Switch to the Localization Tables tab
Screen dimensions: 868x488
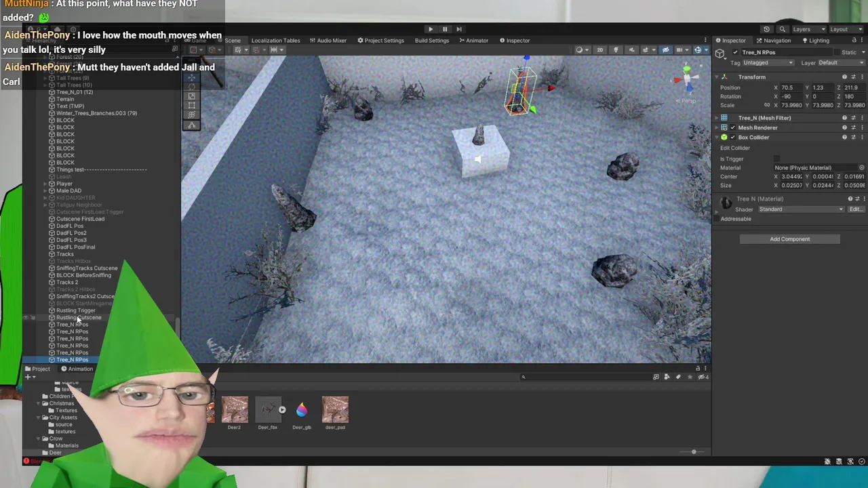point(275,41)
